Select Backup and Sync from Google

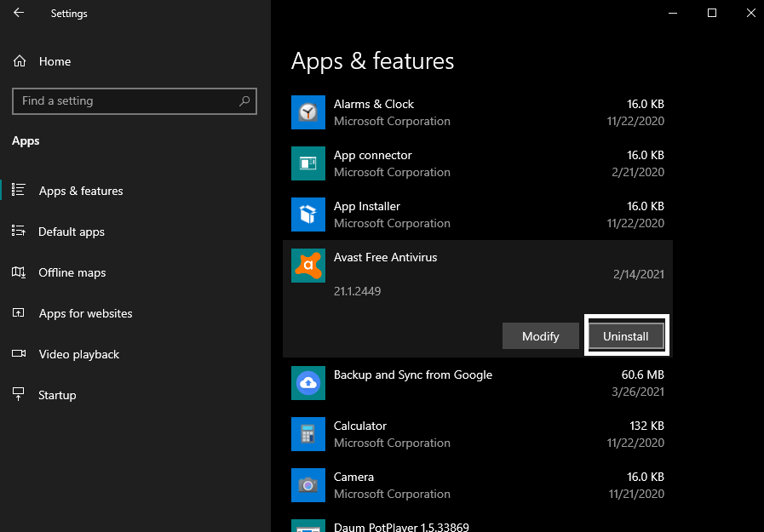click(478, 383)
